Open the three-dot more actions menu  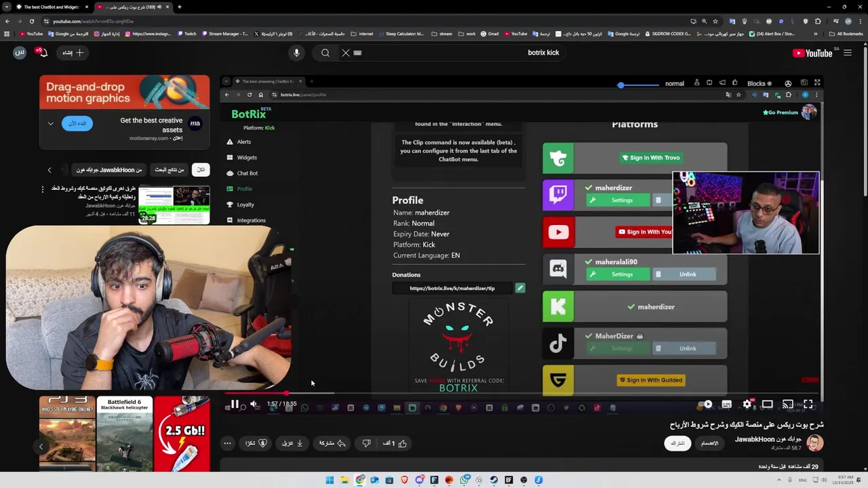tap(227, 443)
